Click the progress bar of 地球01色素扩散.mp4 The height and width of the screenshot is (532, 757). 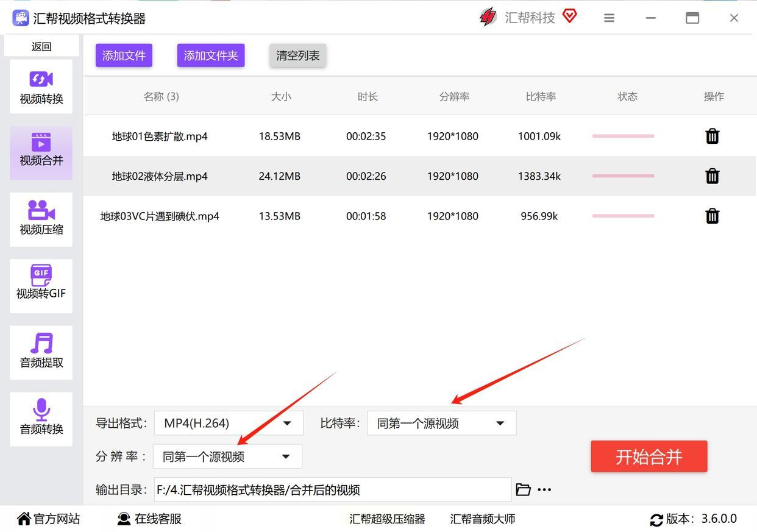(623, 136)
